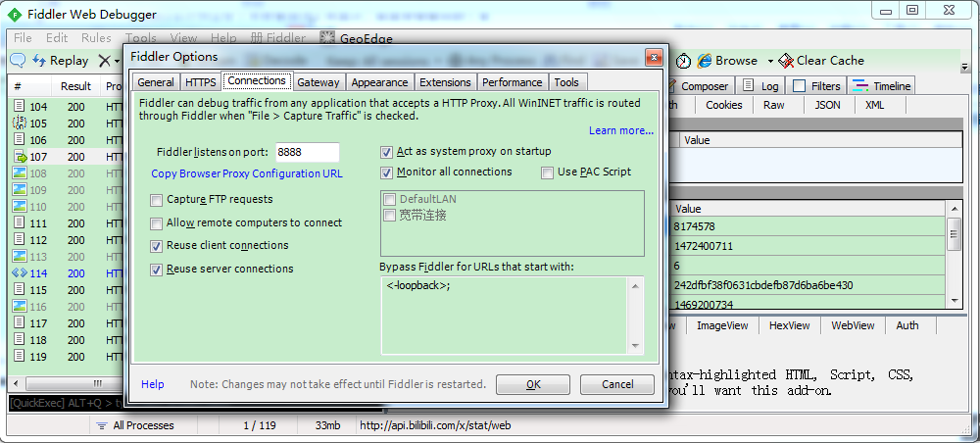This screenshot has height=443, width=980.
Task: Click the 33mb status bar entry
Action: pos(328,425)
